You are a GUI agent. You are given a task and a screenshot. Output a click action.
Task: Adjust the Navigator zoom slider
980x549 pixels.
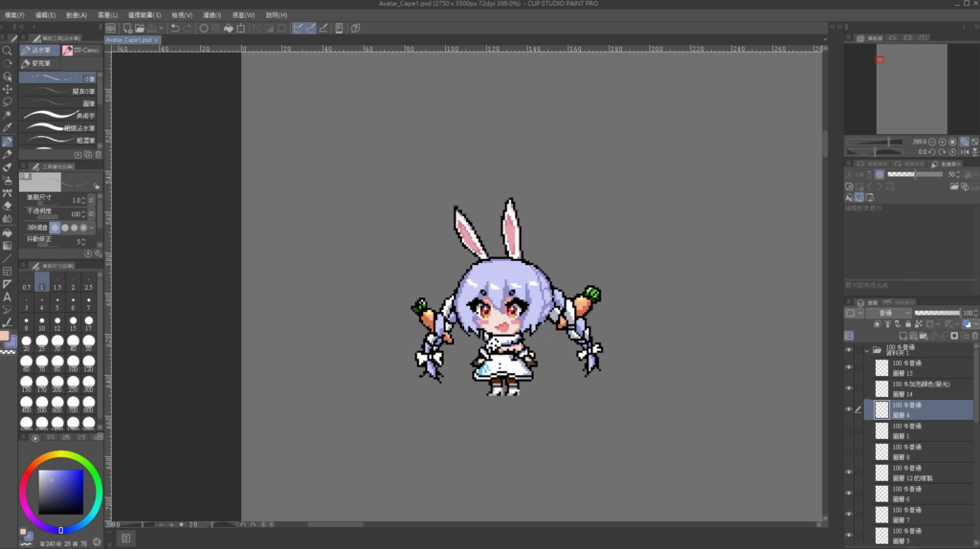(874, 142)
